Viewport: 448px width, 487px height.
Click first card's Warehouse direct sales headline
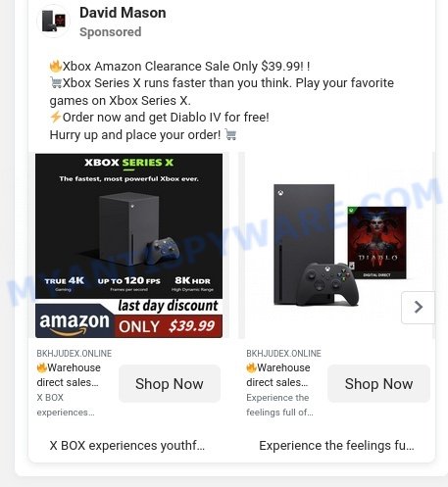[x=69, y=375]
